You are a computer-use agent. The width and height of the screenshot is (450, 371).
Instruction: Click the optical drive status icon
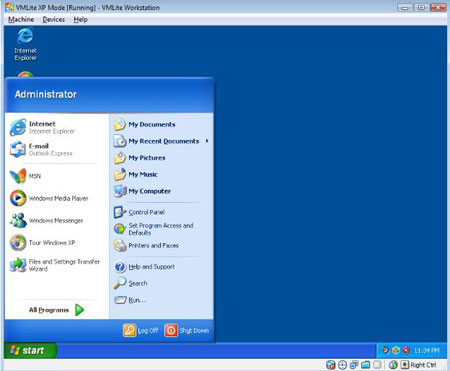(342, 365)
